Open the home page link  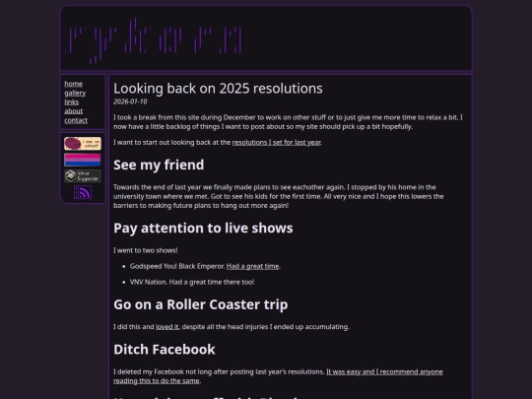coord(73,84)
